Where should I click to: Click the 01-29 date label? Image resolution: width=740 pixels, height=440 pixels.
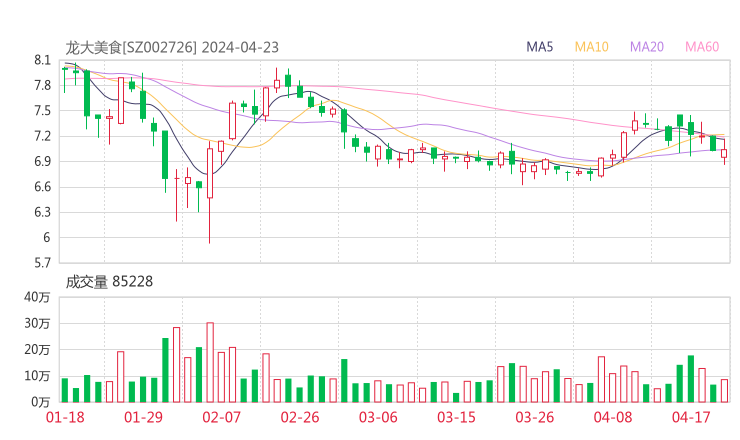coord(143,417)
